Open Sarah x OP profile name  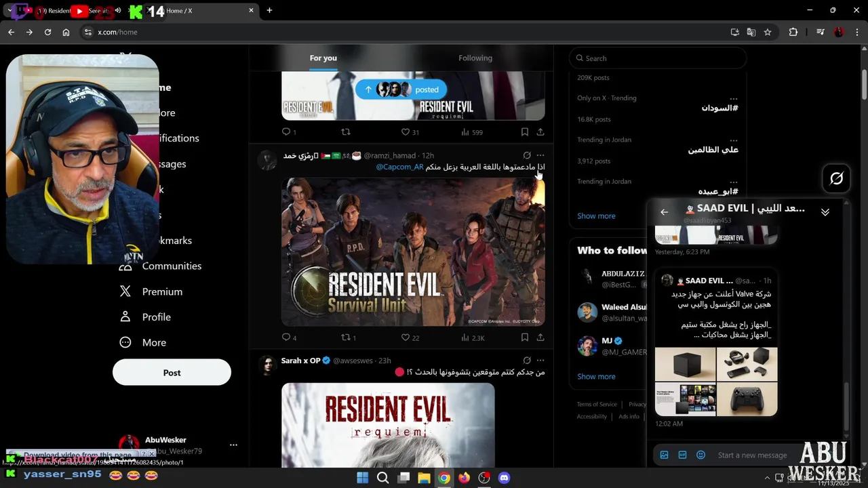click(x=300, y=361)
